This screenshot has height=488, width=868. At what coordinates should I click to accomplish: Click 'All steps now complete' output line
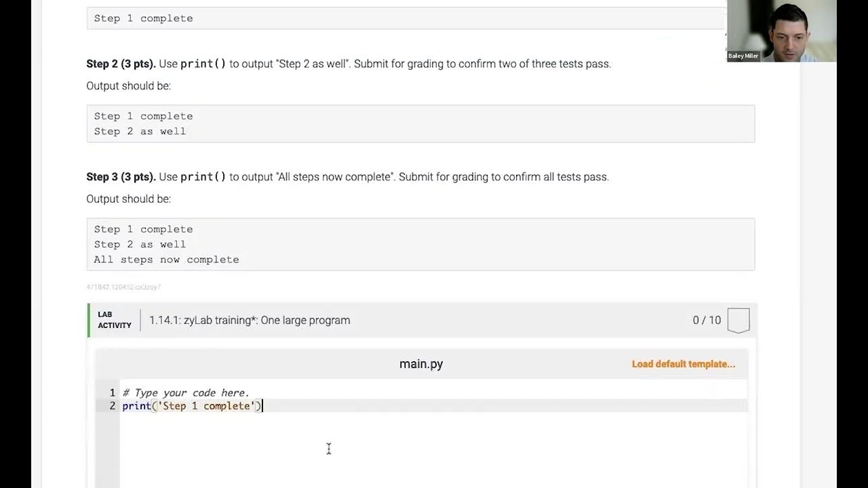point(166,260)
